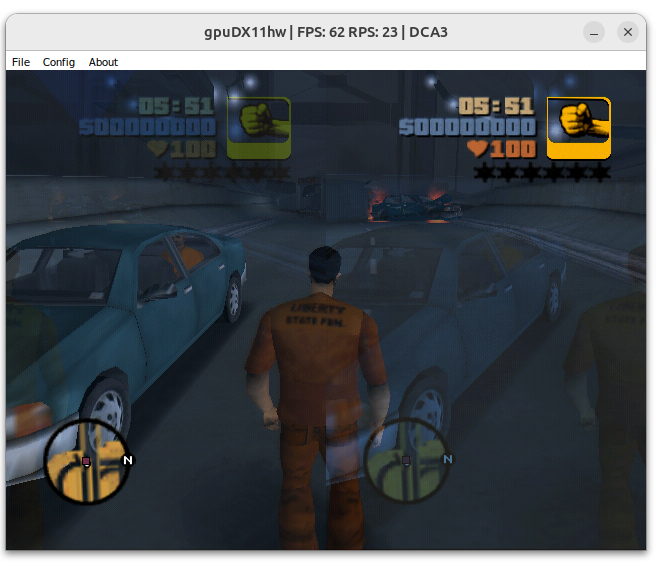Click the black wanted stars under yellow fist
The height and width of the screenshot is (562, 656).
click(542, 172)
